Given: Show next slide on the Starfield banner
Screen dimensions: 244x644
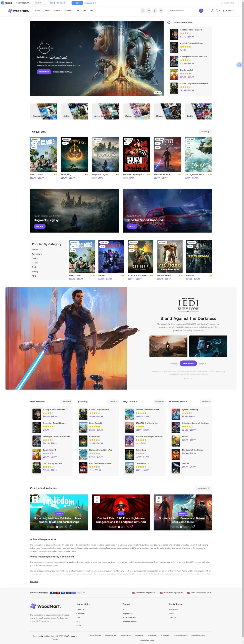Looking at the screenshot, I should (x=161, y=58).
